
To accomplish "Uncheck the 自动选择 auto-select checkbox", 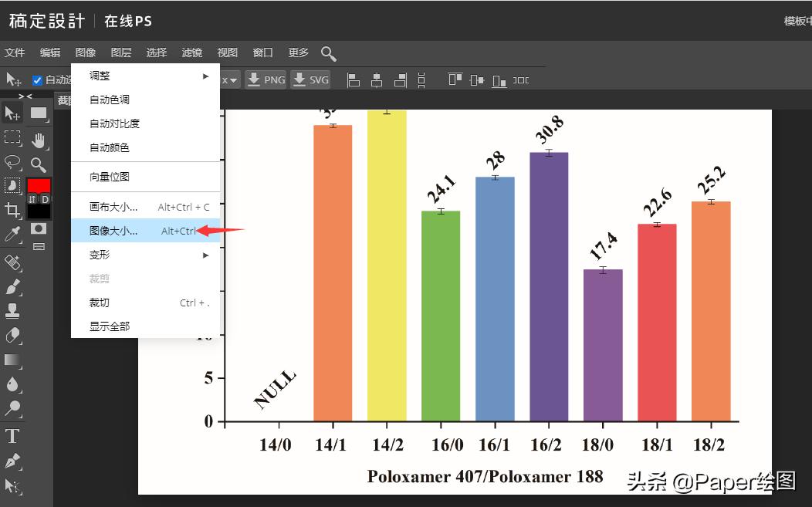I will 37,80.
